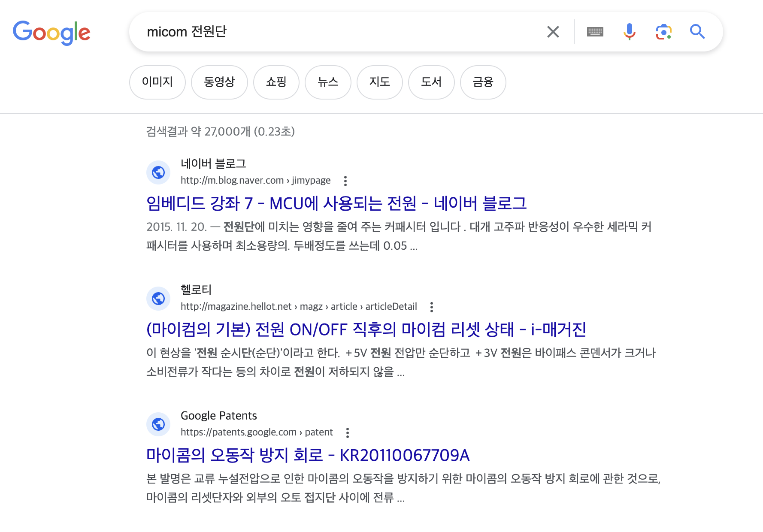Switch to the 지도 tab

[380, 82]
